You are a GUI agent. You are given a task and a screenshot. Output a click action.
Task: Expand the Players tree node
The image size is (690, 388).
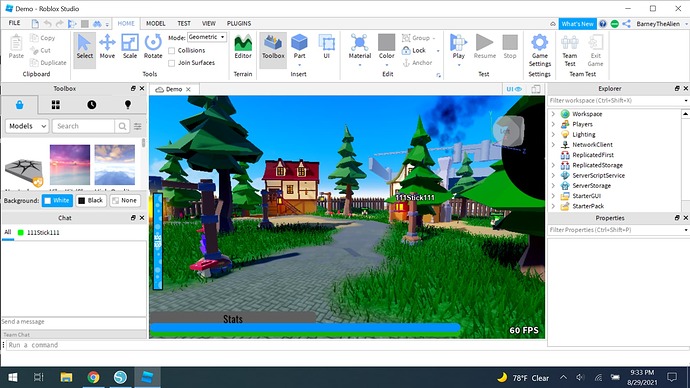click(x=553, y=124)
